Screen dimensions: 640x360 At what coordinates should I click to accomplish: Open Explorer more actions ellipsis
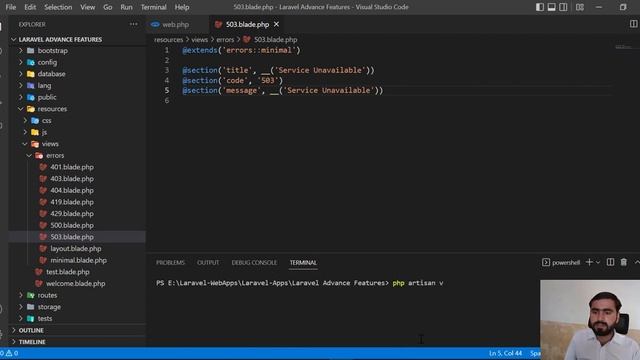coord(133,24)
